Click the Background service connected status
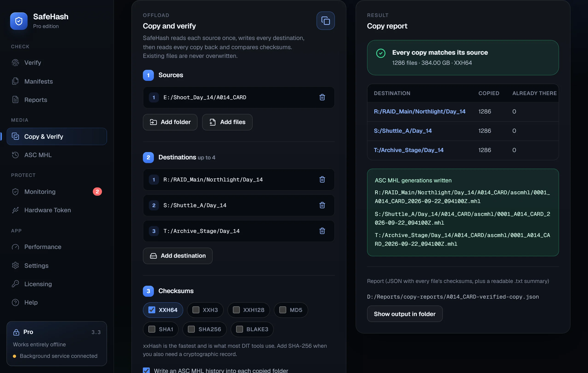Image resolution: width=588 pixels, height=373 pixels. 55,356
